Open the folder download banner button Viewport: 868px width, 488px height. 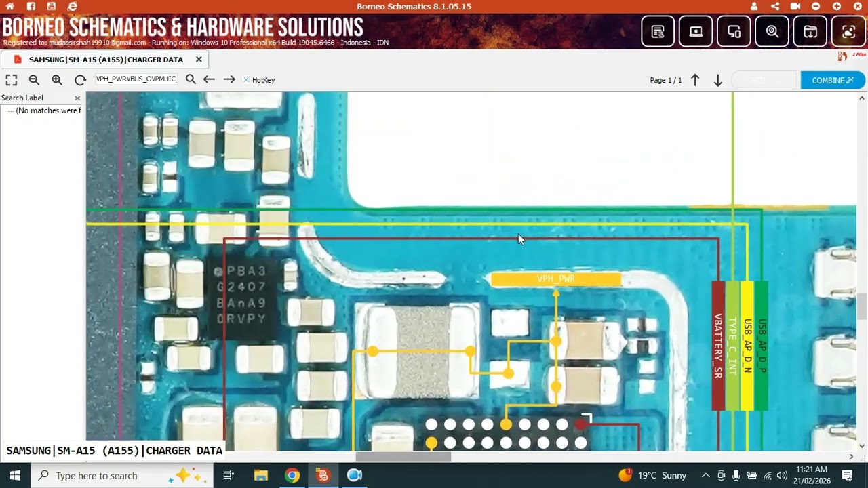pos(810,31)
